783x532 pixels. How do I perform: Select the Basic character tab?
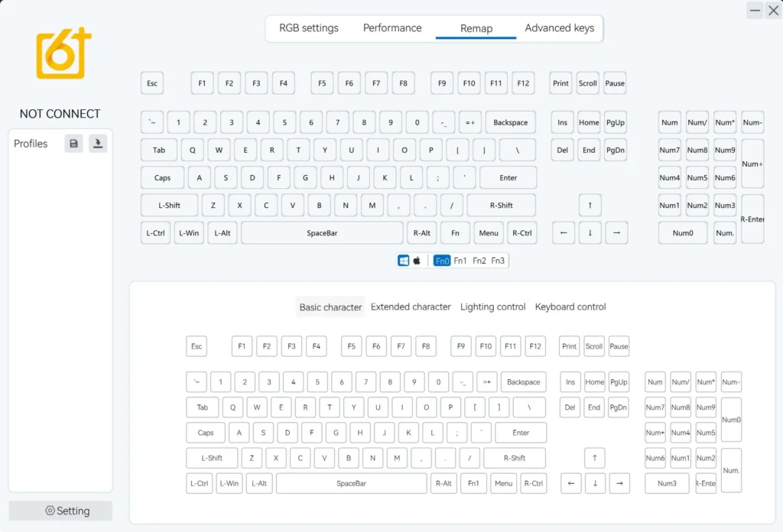330,307
